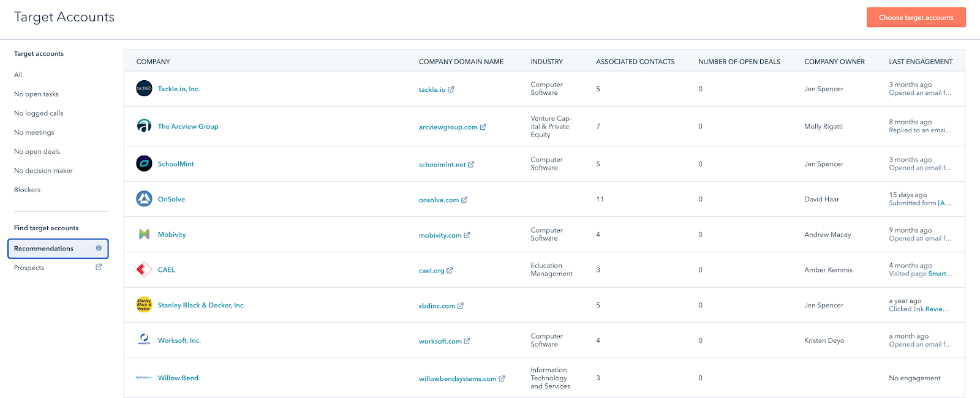
Task: Open the CAEL company record
Action: 167,269
